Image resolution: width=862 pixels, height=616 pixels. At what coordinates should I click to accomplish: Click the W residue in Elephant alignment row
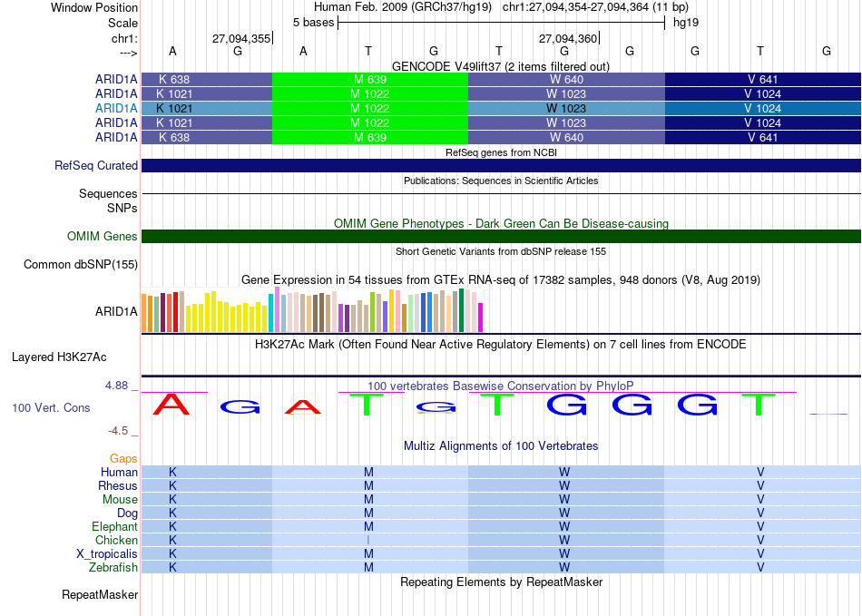[x=564, y=526]
